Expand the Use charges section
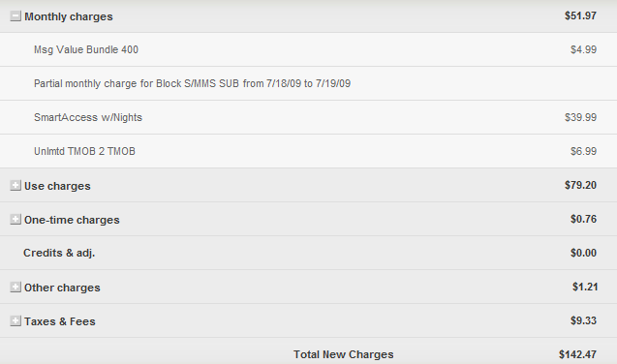Viewport: 617px width, 364px height. (x=15, y=186)
